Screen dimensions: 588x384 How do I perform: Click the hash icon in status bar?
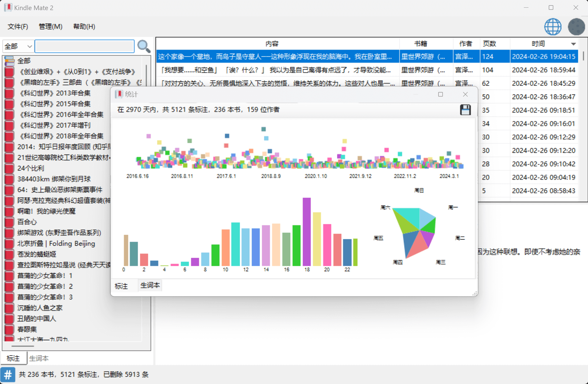(8, 374)
